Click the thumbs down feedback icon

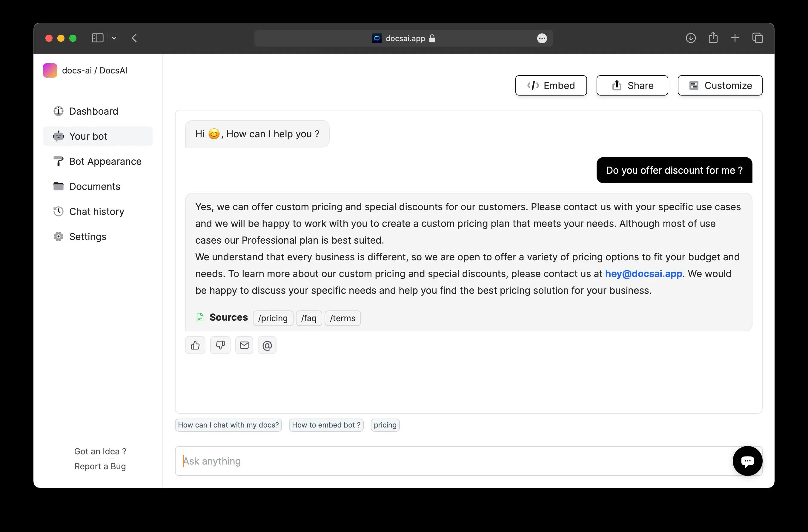click(x=220, y=345)
